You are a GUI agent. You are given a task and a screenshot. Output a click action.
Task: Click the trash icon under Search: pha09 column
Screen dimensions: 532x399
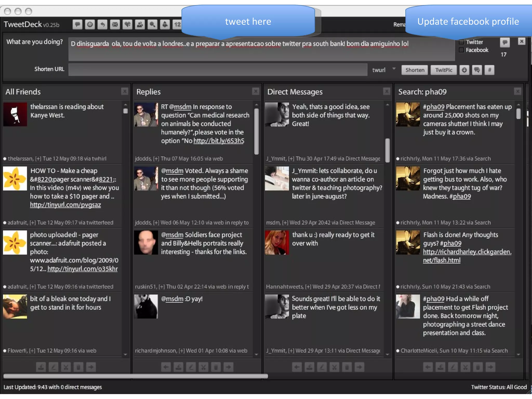coord(478,367)
